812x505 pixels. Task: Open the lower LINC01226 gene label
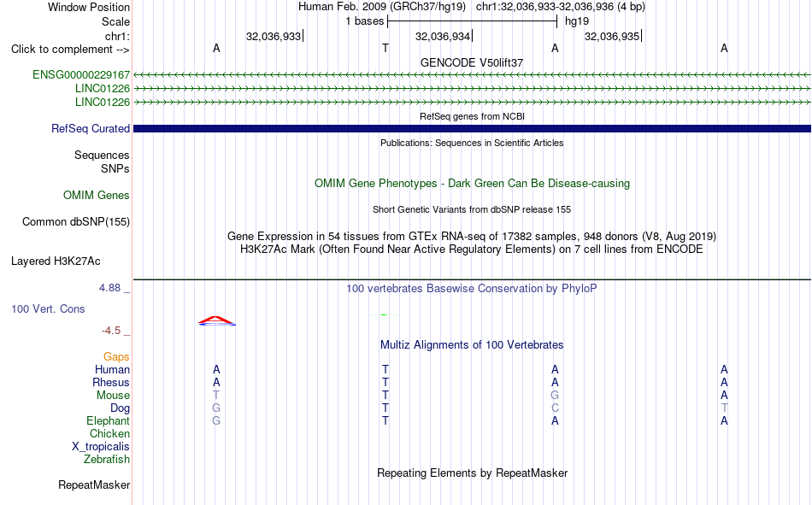pyautogui.click(x=102, y=102)
